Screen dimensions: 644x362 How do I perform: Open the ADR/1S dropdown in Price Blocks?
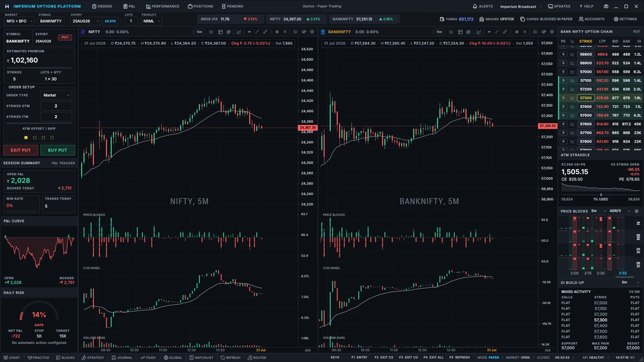point(620,211)
